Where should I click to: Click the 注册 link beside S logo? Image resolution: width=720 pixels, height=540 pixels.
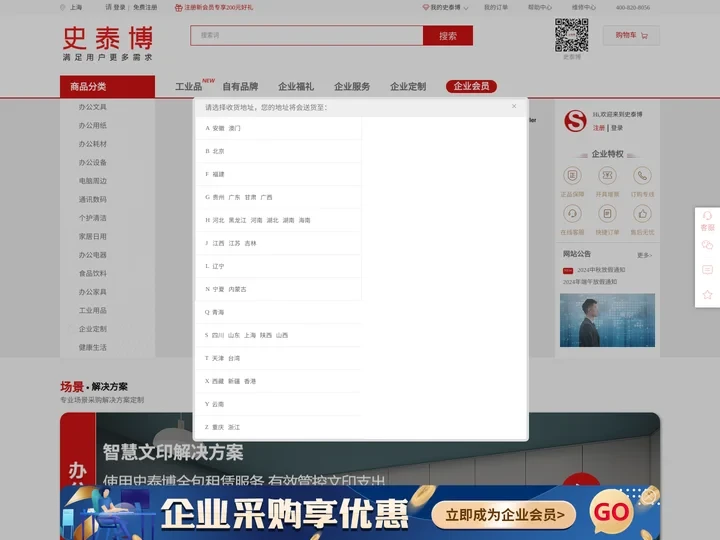(x=598, y=128)
